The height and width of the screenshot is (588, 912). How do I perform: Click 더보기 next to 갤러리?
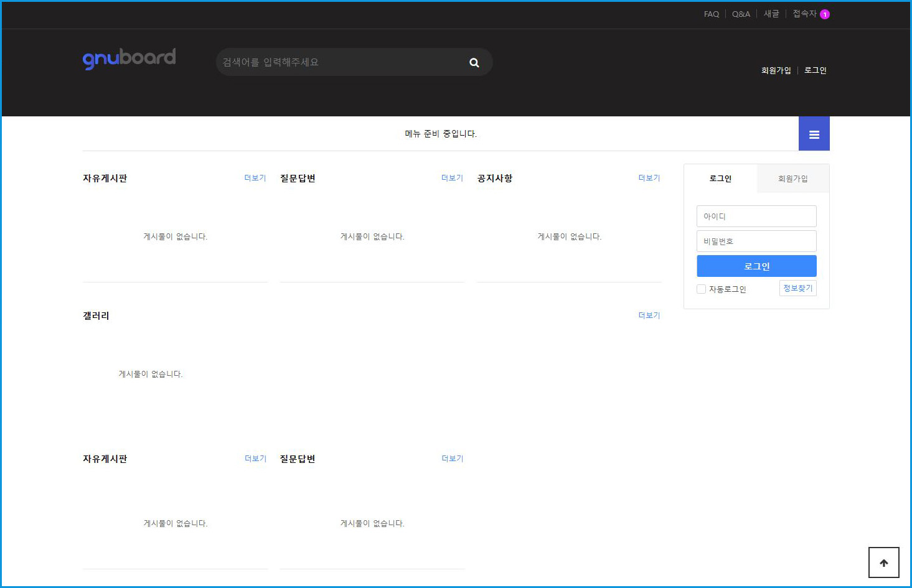tap(649, 315)
